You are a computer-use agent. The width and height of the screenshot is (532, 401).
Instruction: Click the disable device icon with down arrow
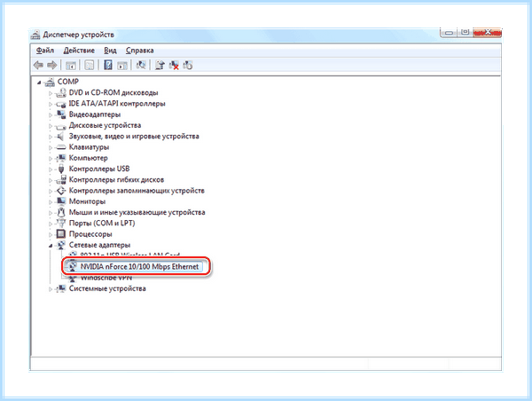coord(188,65)
